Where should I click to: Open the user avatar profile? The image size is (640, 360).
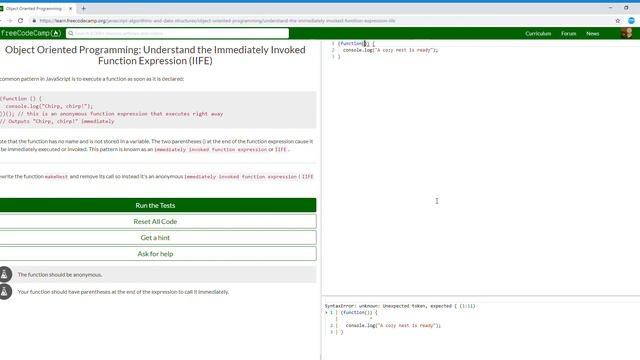click(627, 33)
